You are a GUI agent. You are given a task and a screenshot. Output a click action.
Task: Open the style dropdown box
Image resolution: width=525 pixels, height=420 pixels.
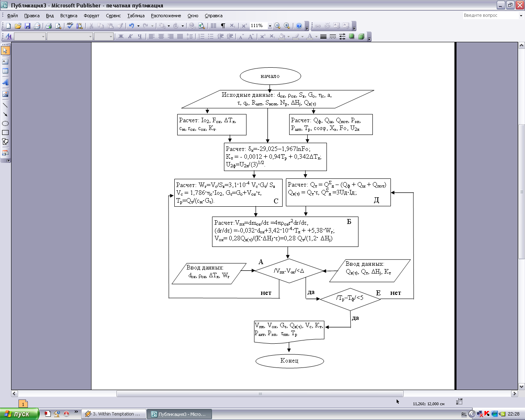tap(30, 37)
